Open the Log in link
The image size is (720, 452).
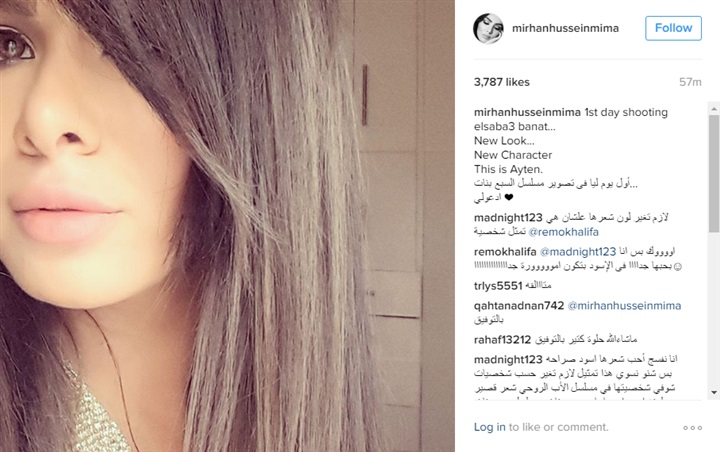click(489, 427)
